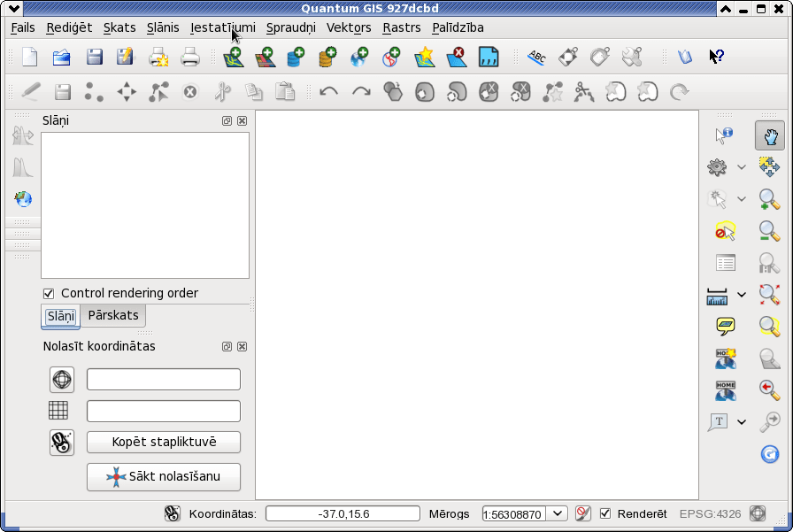The image size is (793, 532).
Task: Toggle Renderēt checkbox in status bar
Action: tap(604, 513)
